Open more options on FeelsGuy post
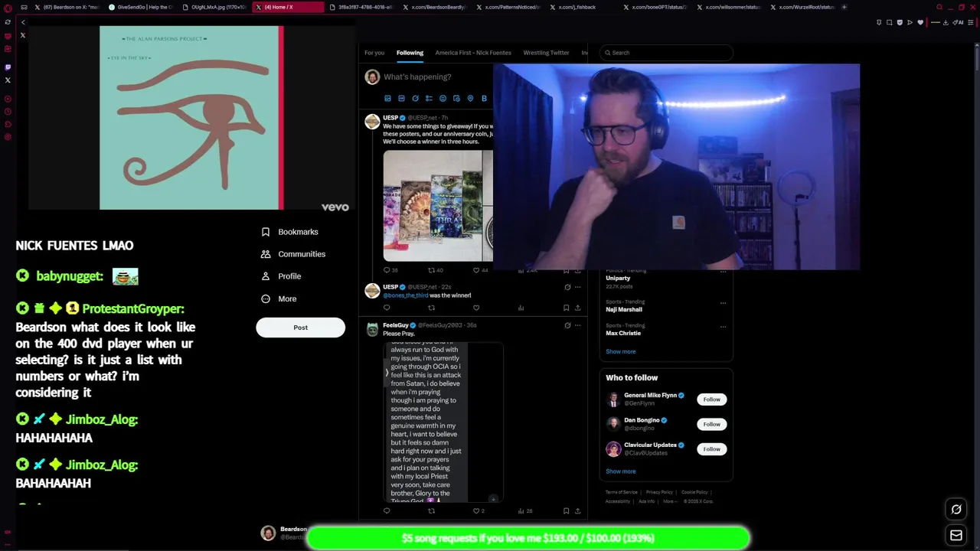Screen dimensions: 980x551 pos(577,325)
